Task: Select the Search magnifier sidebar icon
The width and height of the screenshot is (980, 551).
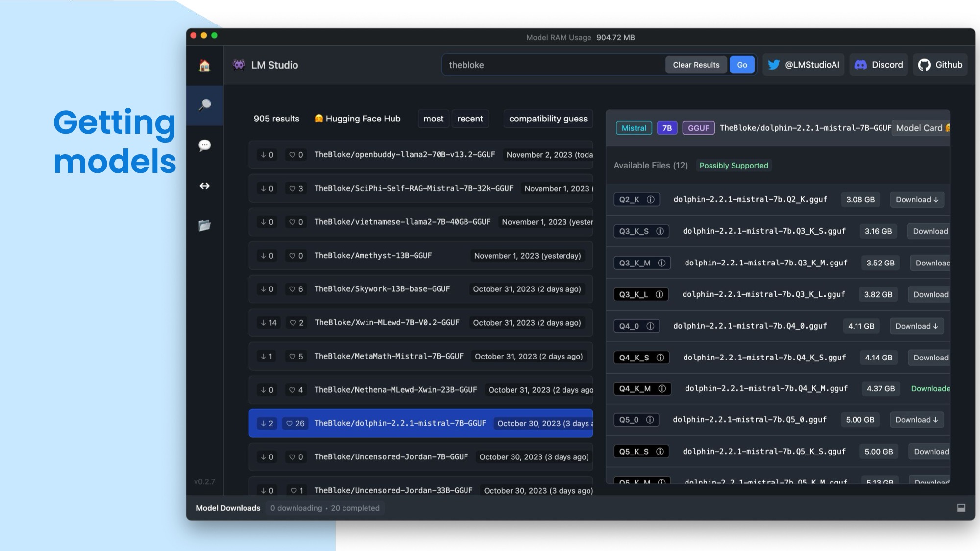Action: [204, 105]
